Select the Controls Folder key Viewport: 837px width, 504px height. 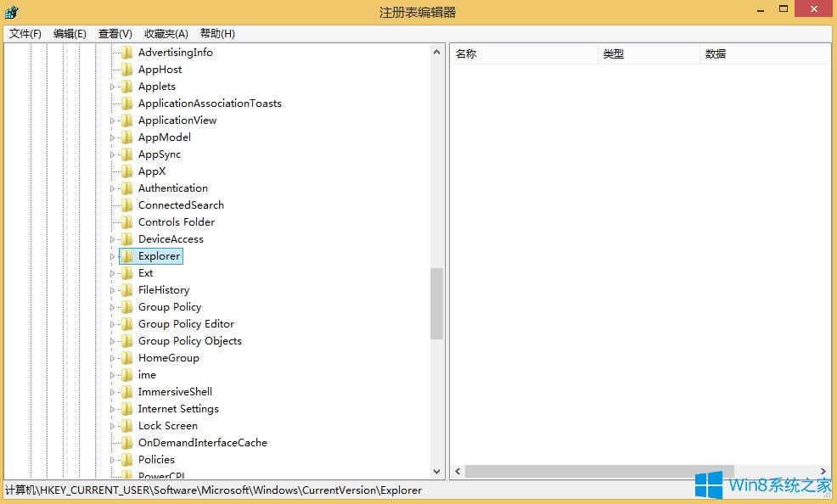(176, 221)
